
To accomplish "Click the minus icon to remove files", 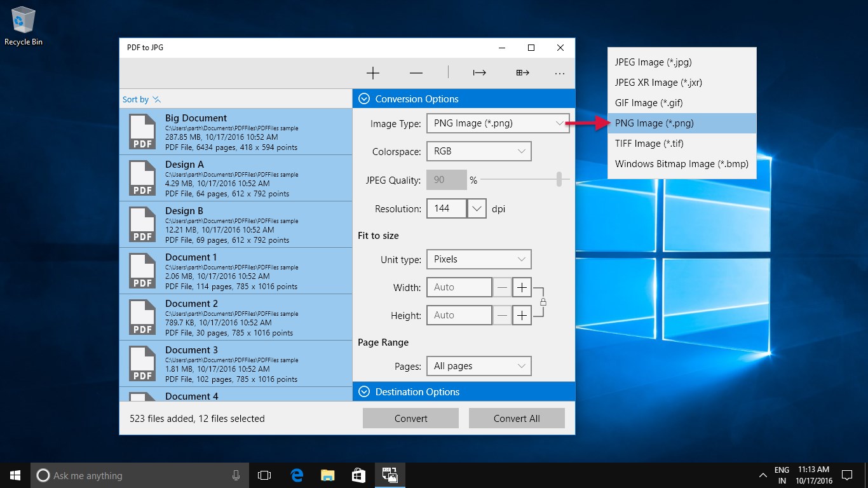I will coord(416,73).
